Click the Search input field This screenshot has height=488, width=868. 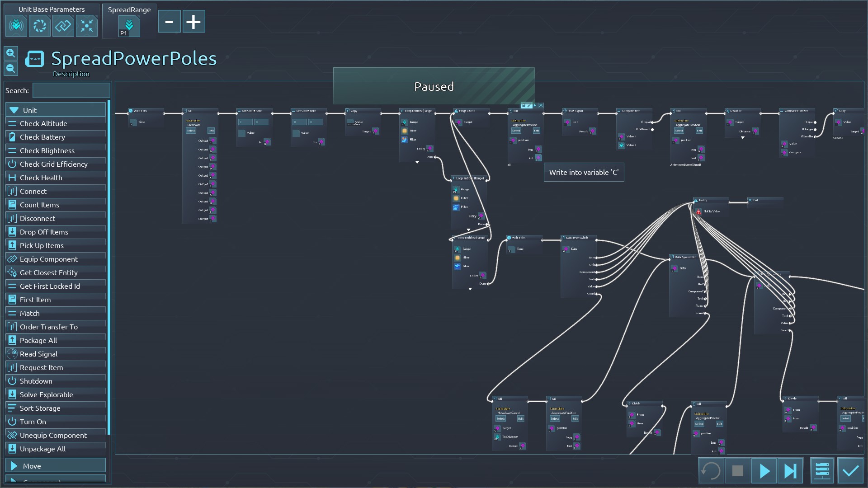click(x=71, y=90)
